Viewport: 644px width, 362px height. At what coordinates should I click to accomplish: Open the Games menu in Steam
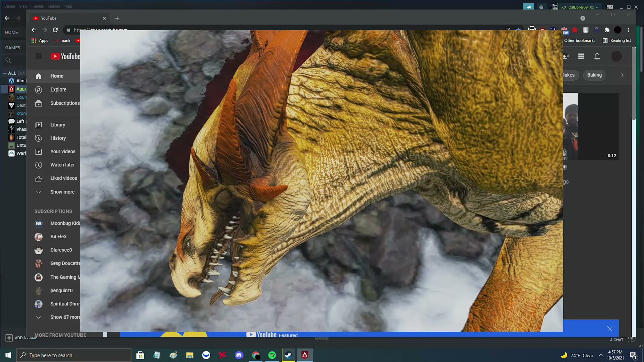[x=54, y=6]
